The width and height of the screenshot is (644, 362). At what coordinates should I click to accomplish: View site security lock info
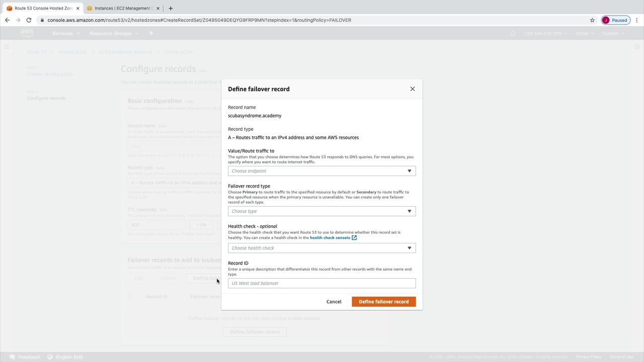tap(42, 20)
